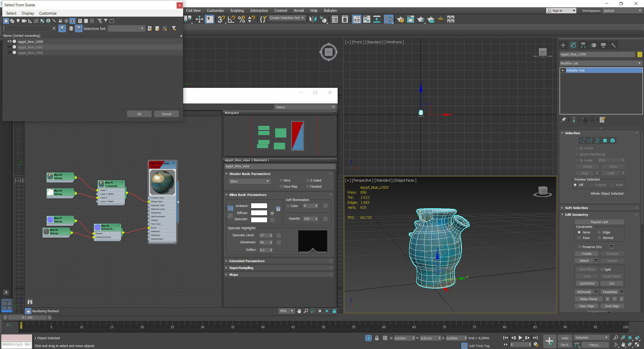Enable the Wire checkbox
This screenshot has width=644, height=349.
pyautogui.click(x=281, y=180)
